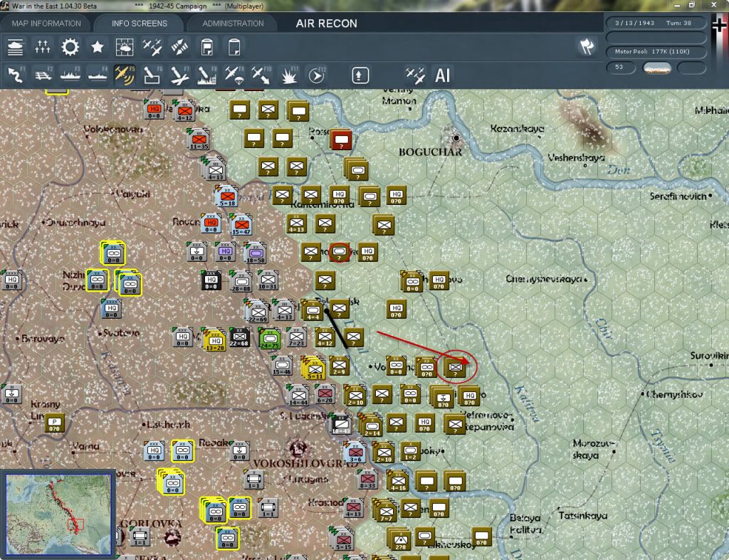Screen dimensions: 729x560
Task: Click the crossed flags icon
Action: pos(587,46)
